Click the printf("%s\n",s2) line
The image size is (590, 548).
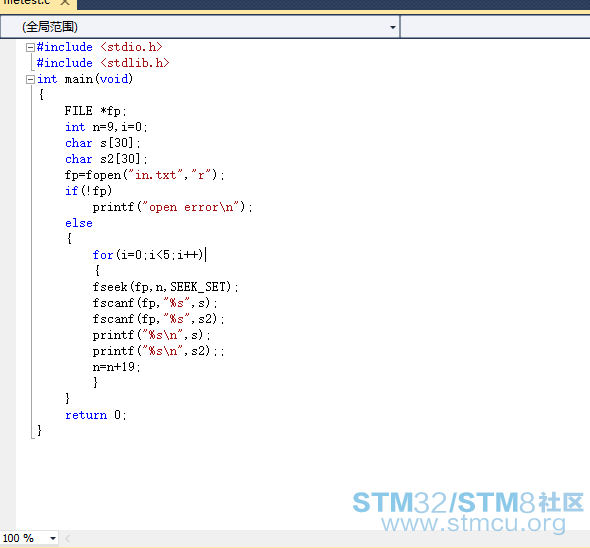[x=159, y=351]
